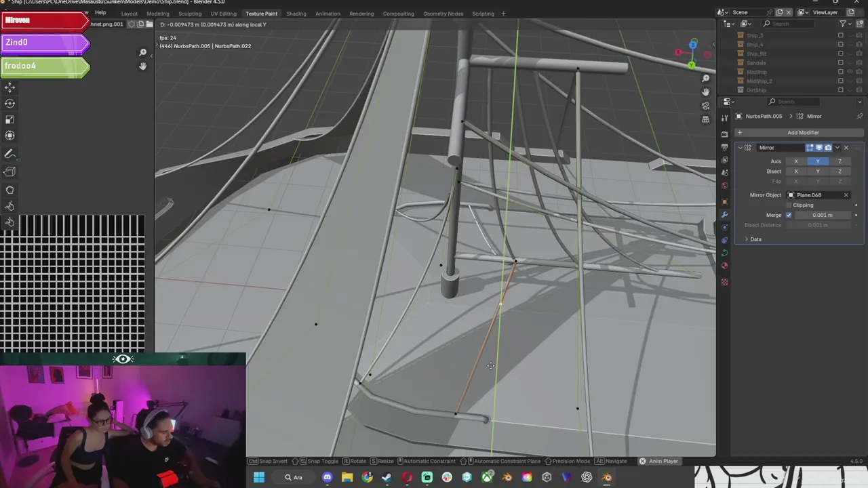868x488 pixels.
Task: Select the Add Cube tool
Action: [10, 171]
